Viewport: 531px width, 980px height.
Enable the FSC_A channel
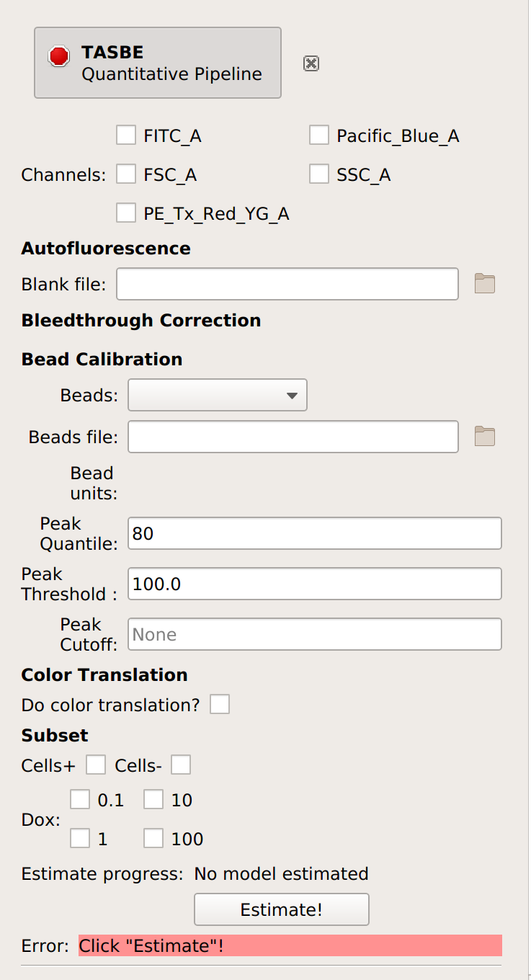126,174
